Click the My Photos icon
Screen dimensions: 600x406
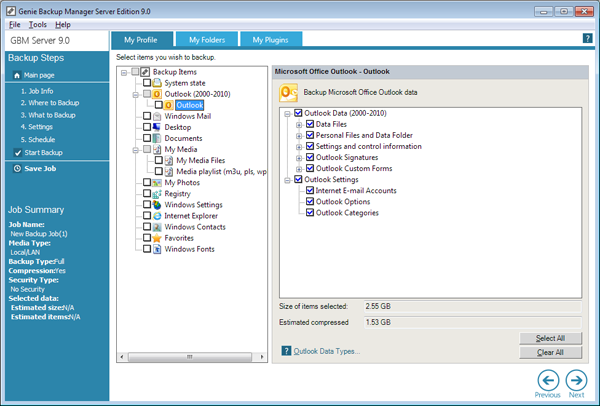tap(157, 183)
